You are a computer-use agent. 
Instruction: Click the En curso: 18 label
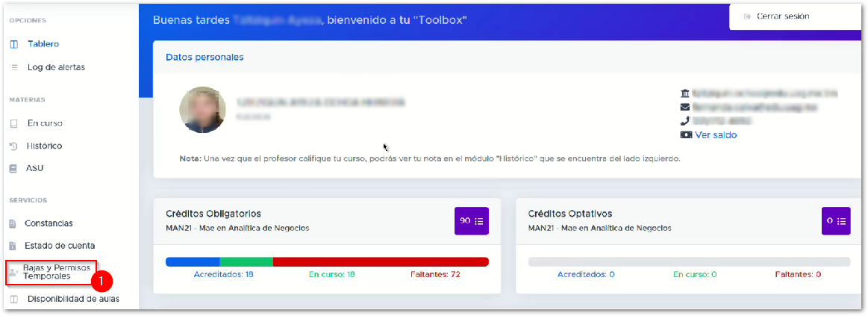332,274
